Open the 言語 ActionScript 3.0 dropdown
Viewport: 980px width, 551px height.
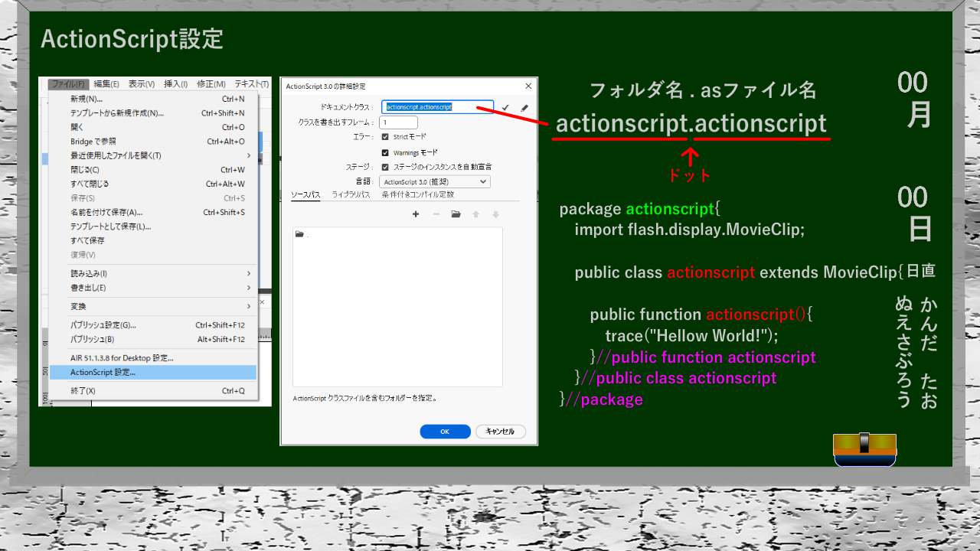point(435,182)
